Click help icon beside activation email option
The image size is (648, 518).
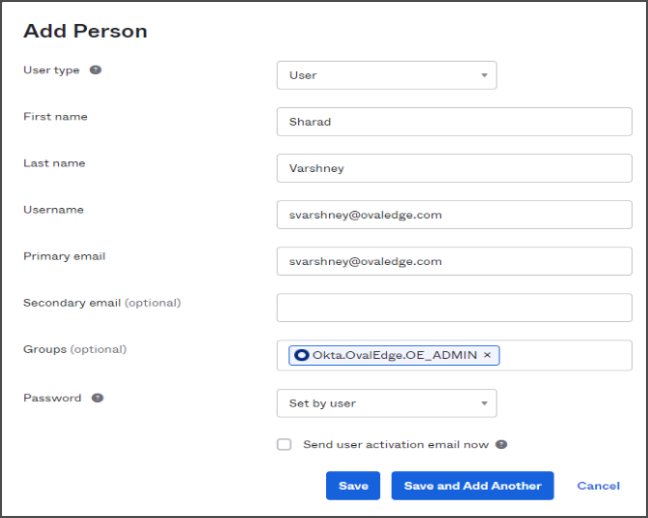(x=501, y=444)
